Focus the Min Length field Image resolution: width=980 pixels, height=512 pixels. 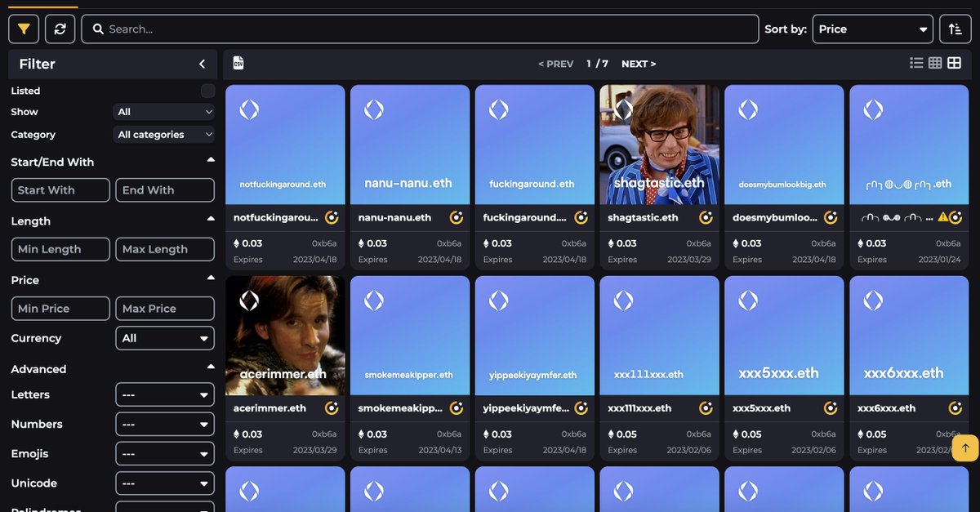[60, 249]
